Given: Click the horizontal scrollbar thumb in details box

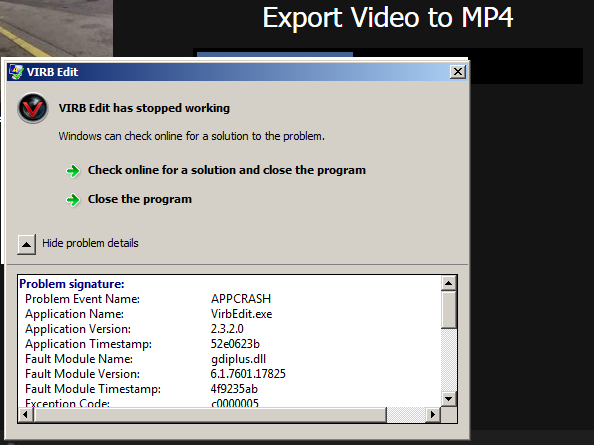Looking at the screenshot, I should coord(210,414).
